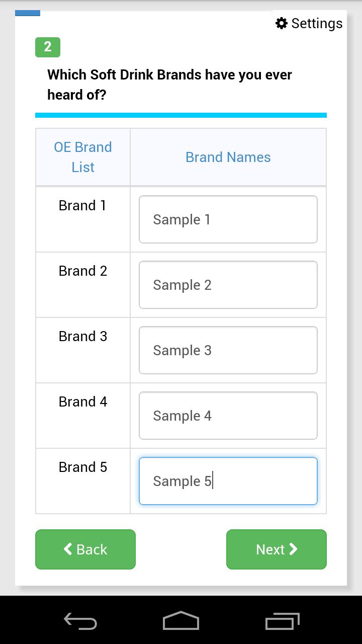This screenshot has height=644, width=362.
Task: Click the Sample 2 text box
Action: 228,285
